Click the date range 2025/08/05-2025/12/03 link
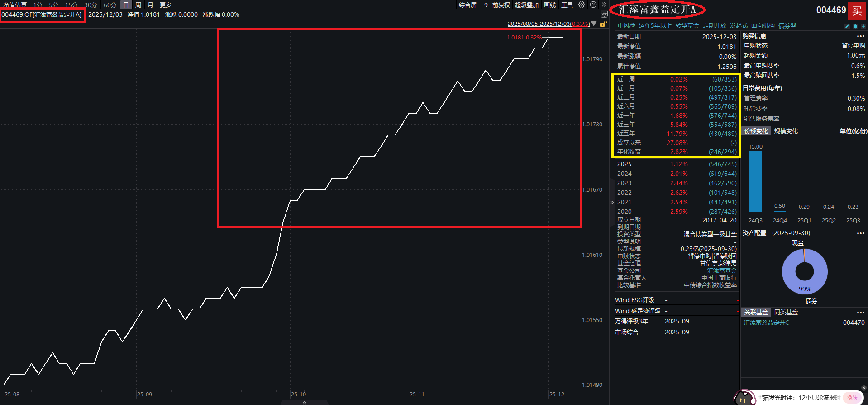The width and height of the screenshot is (868, 405). click(548, 24)
